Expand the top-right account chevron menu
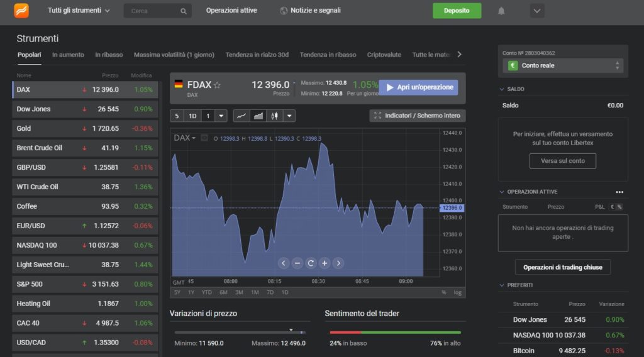The height and width of the screenshot is (357, 644). coord(537,11)
